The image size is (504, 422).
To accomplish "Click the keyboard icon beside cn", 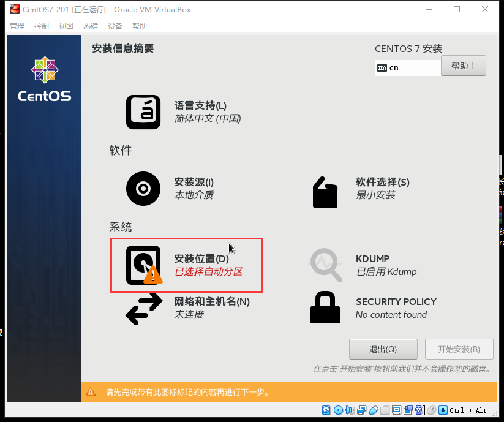I will [x=382, y=68].
